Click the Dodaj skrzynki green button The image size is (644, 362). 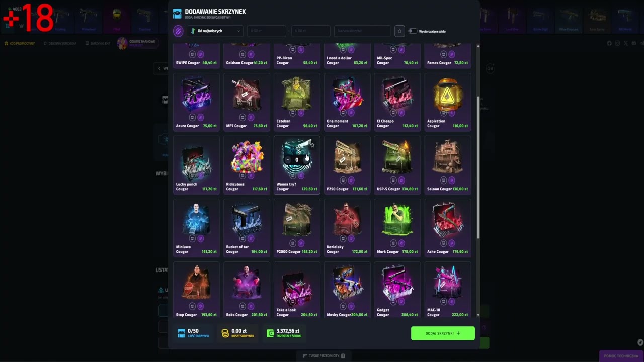443,333
